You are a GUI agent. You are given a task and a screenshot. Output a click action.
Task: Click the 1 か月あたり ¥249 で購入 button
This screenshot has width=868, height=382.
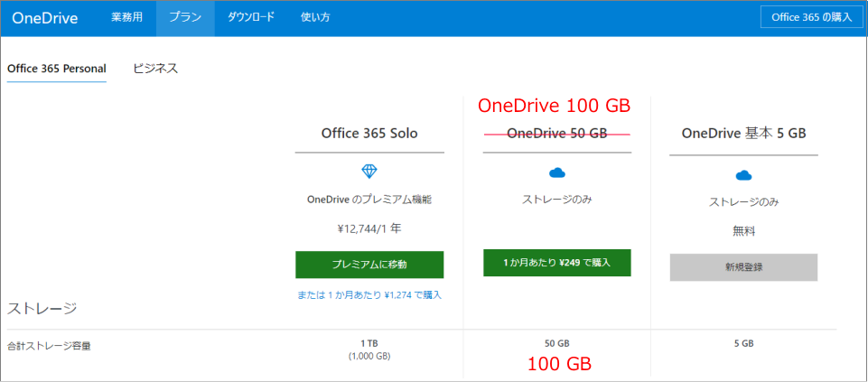coord(556,263)
